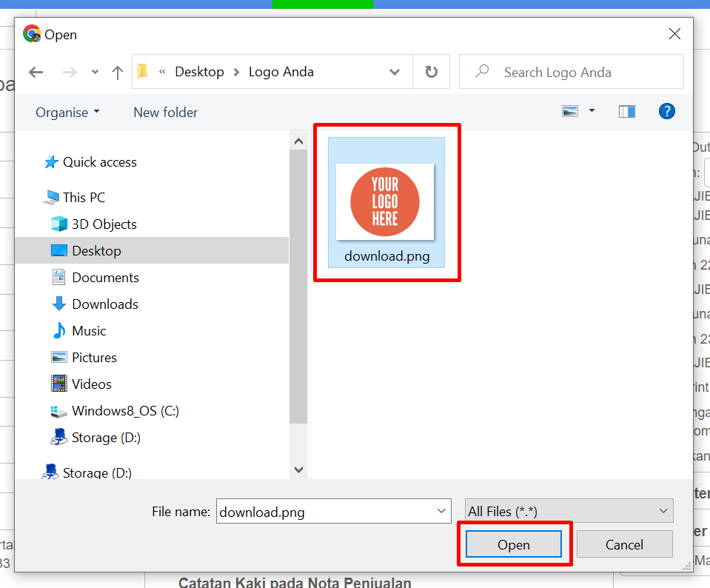
Task: Go up one folder level
Action: tap(118, 72)
